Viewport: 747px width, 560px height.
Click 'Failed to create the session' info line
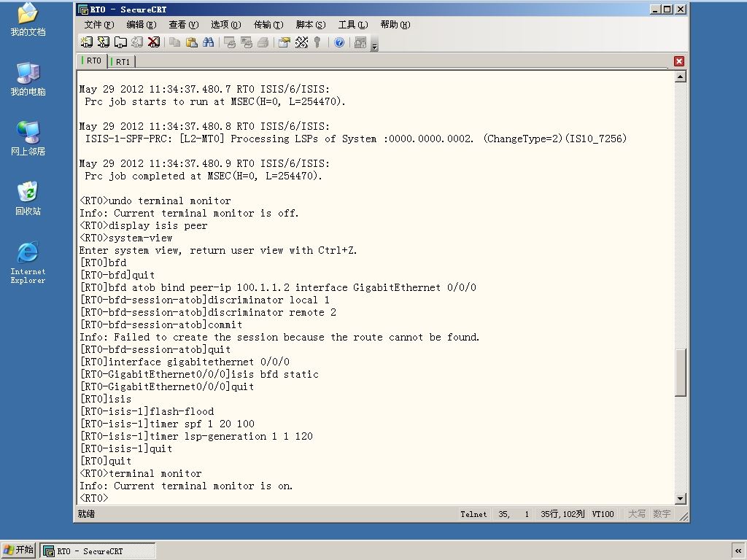pyautogui.click(x=279, y=337)
